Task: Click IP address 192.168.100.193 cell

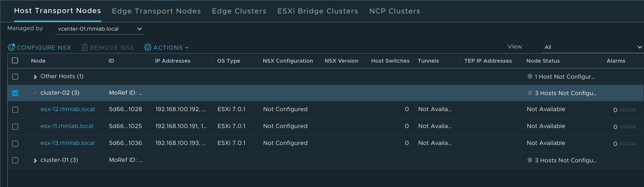Action: pyautogui.click(x=181, y=143)
